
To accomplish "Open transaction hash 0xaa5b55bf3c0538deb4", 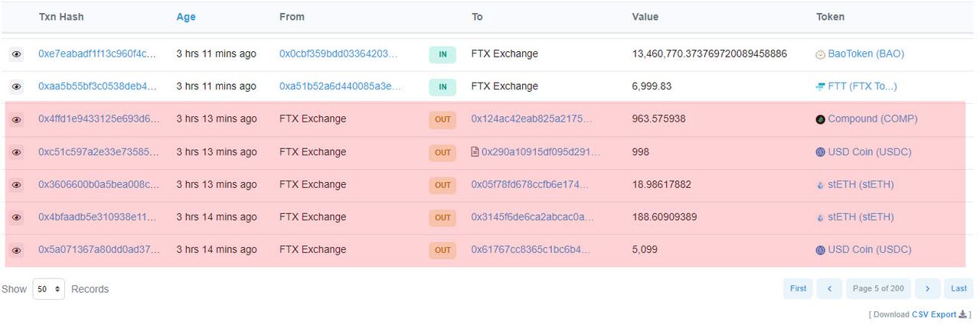I will 97,86.
